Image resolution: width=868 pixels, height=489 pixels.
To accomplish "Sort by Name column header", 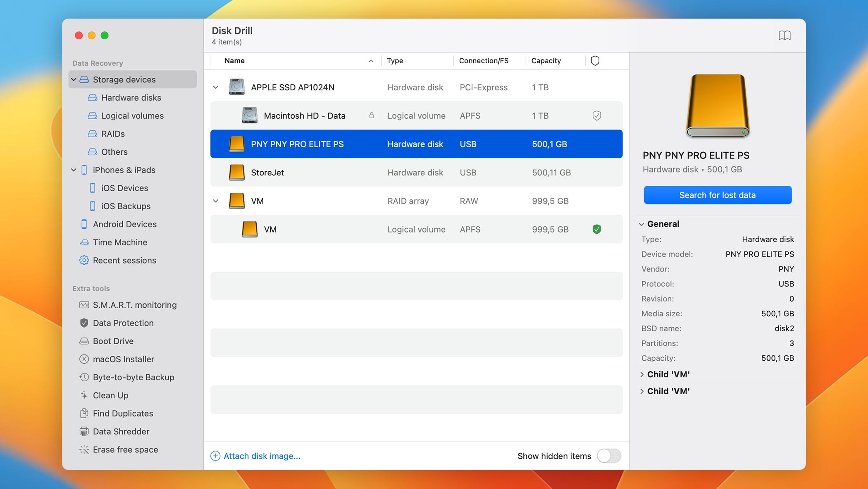I will tap(235, 61).
